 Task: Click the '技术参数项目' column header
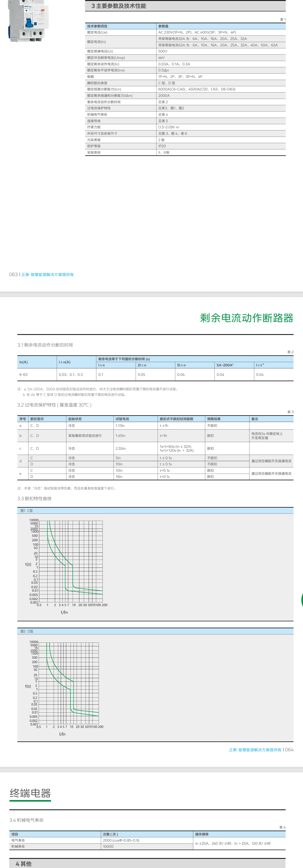pos(97,26)
